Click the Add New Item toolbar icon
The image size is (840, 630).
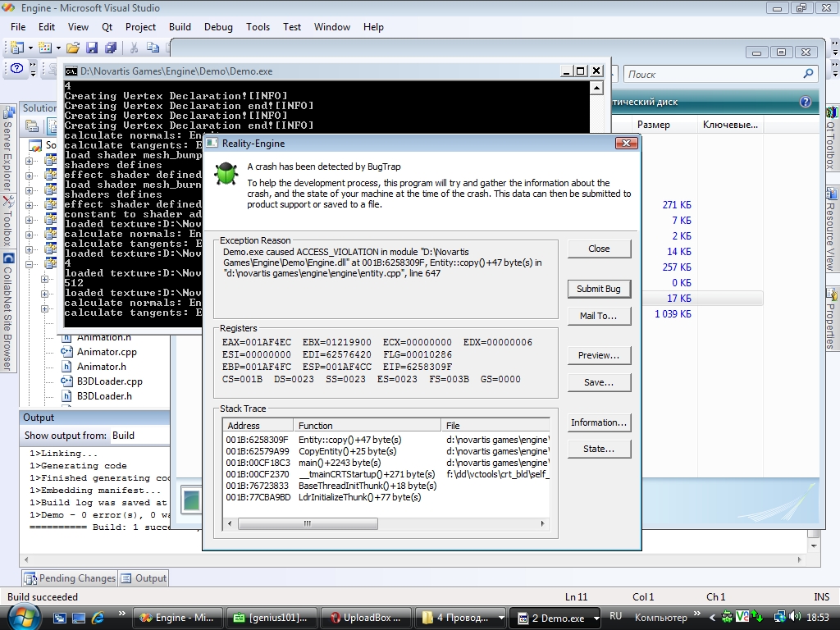pyautogui.click(x=45, y=48)
